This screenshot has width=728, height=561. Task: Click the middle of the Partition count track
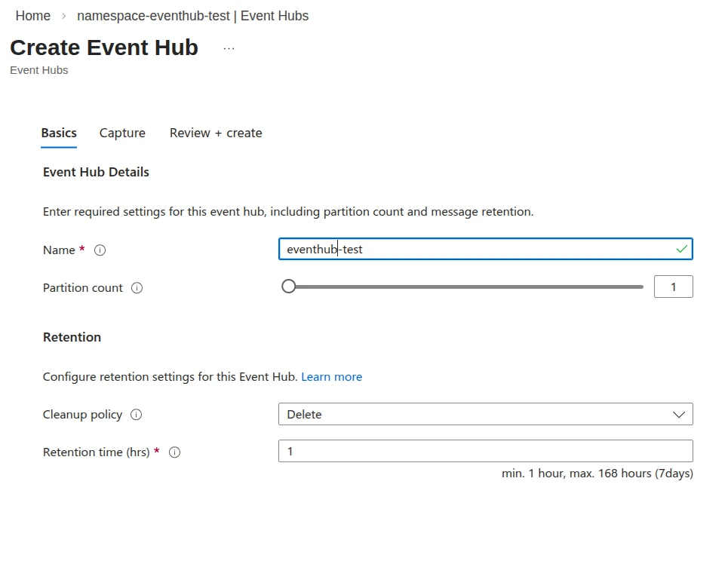point(464,287)
